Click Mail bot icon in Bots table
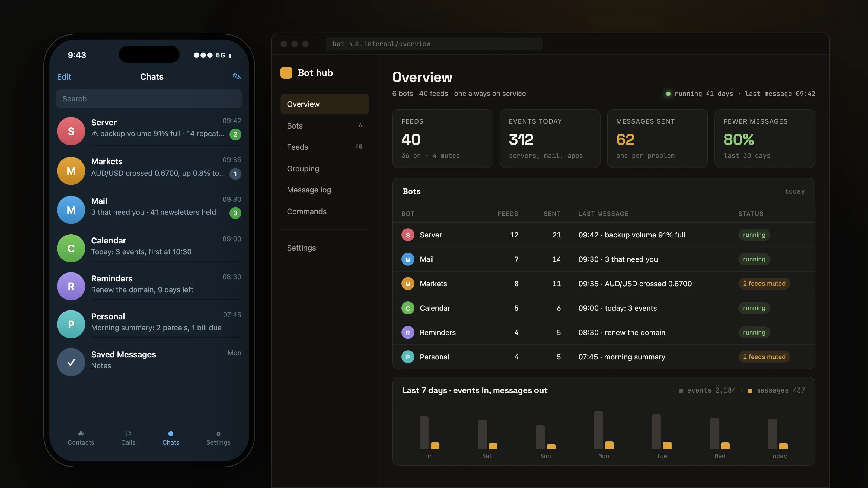The height and width of the screenshot is (488, 868). pyautogui.click(x=408, y=259)
